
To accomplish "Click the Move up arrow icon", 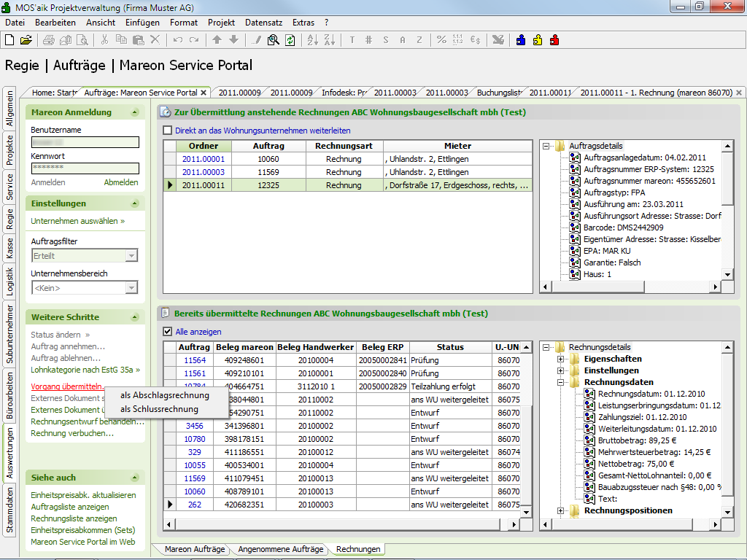I will click(217, 40).
